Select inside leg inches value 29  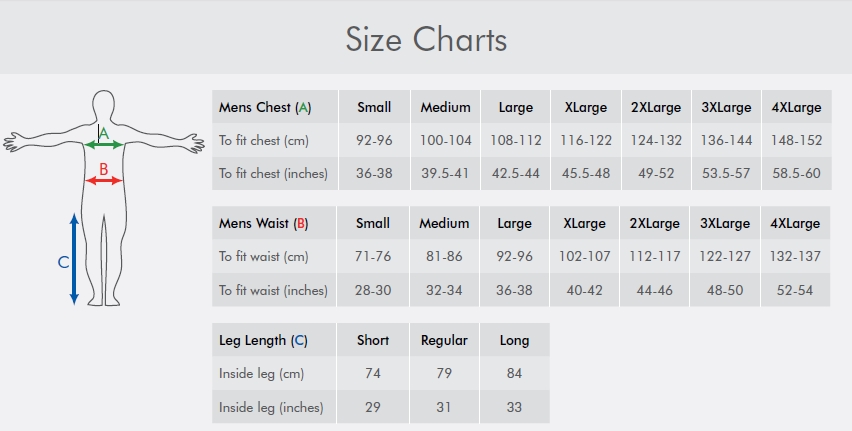(373, 407)
